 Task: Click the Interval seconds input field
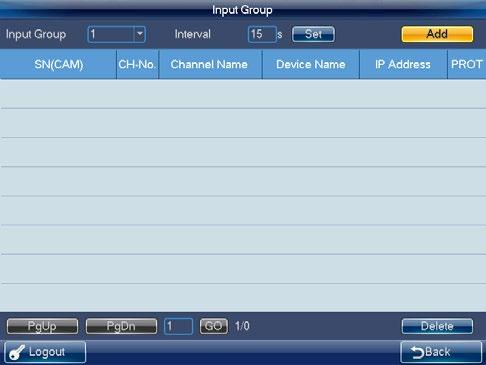262,34
